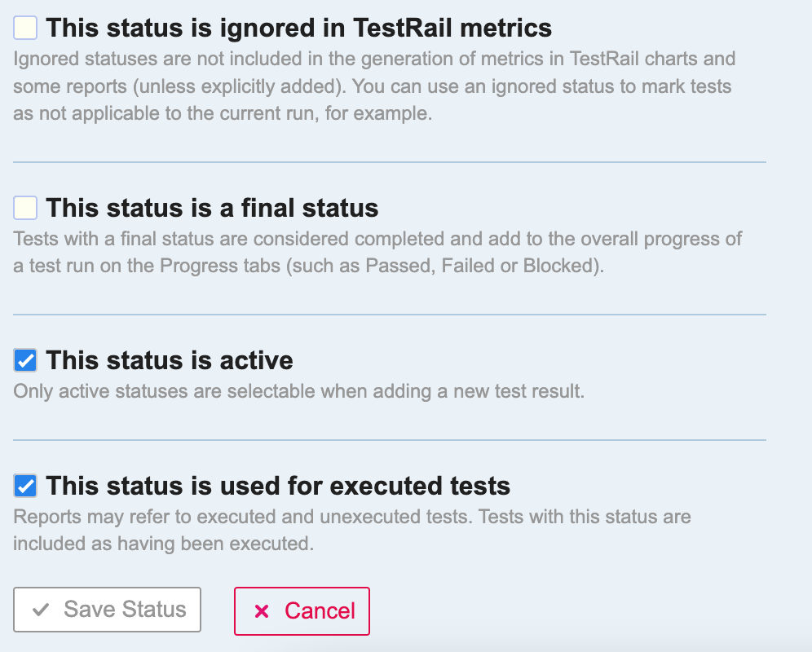Click the divider line above the final status option
Screen dimensions: 812x652
pos(390,162)
